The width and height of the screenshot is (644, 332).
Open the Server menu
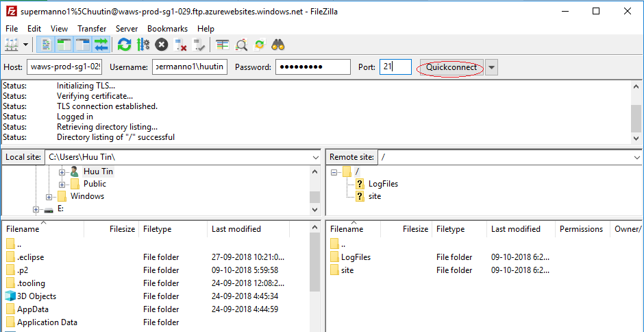point(127,29)
